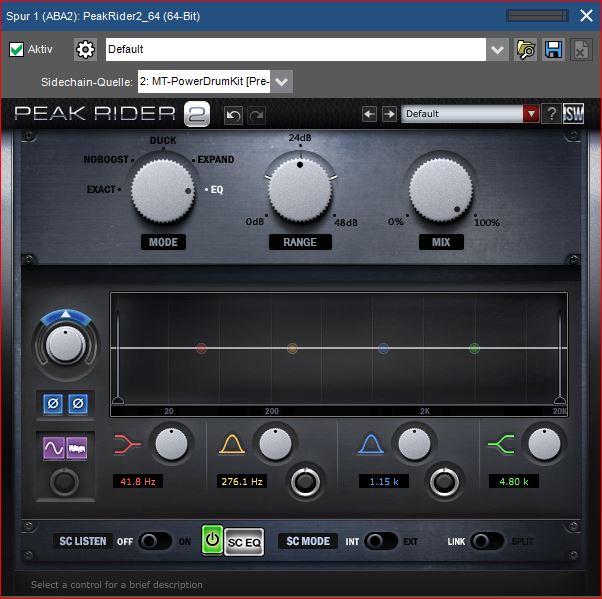Flip the SC MODE INT/EXT switch
This screenshot has width=602, height=599.
(380, 541)
